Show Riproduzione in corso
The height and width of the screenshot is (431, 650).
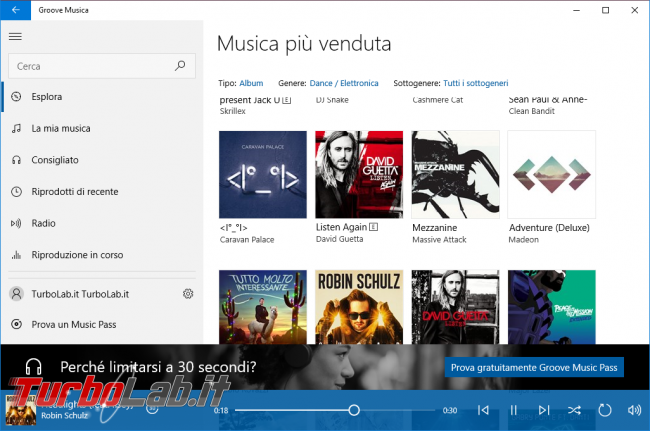102,254
